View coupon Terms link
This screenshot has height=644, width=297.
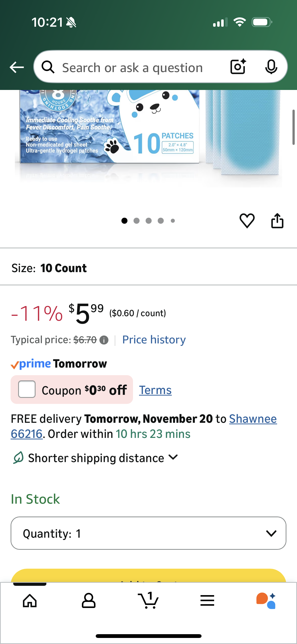(x=155, y=390)
